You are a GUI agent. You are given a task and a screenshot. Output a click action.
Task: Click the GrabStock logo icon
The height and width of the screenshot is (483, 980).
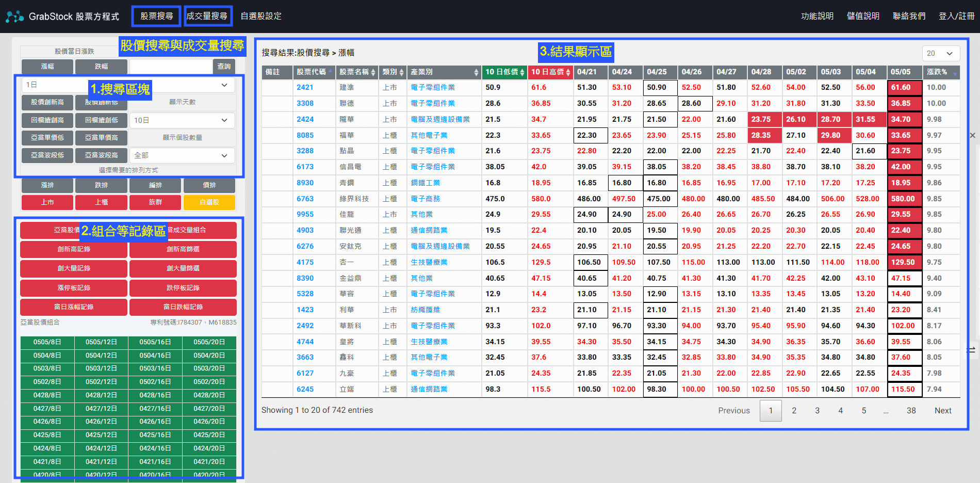coord(14,17)
